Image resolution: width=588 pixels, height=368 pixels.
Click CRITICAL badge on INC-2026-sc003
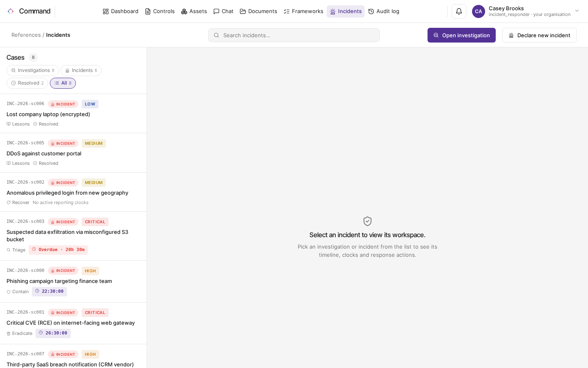(95, 222)
